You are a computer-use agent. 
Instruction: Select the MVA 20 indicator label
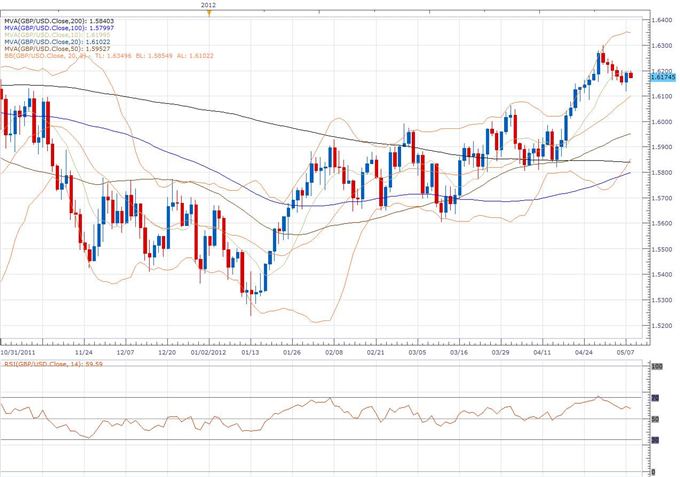[x=57, y=42]
